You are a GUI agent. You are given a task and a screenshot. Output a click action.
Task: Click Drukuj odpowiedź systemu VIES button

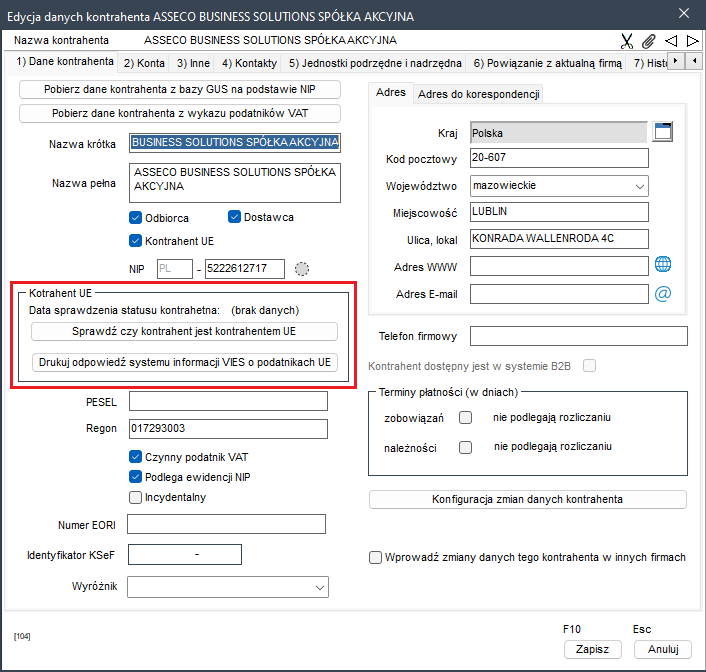tap(184, 363)
